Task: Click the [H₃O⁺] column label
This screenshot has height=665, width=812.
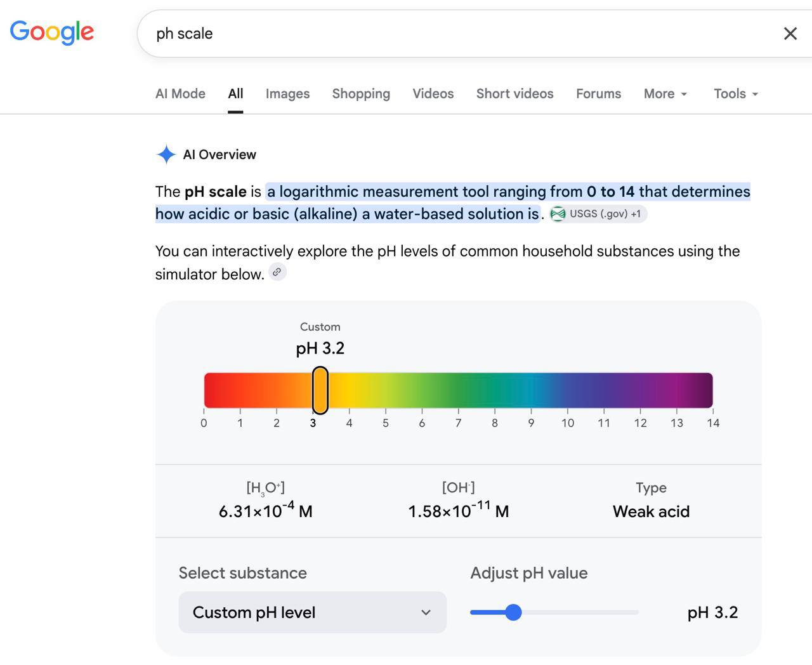Action: [x=266, y=488]
